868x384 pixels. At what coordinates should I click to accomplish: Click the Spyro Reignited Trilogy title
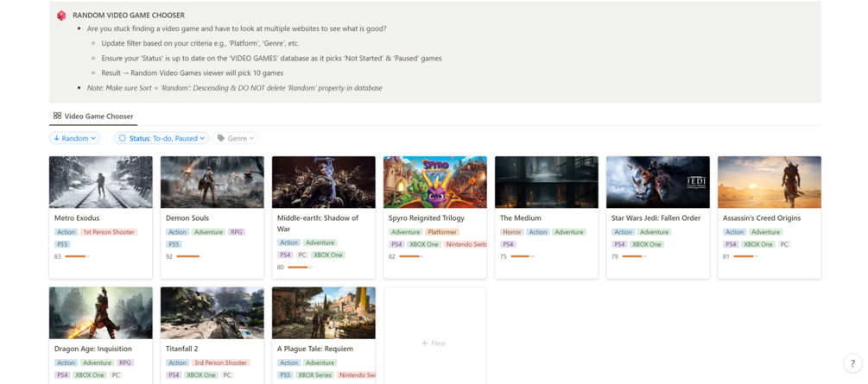[x=427, y=218]
